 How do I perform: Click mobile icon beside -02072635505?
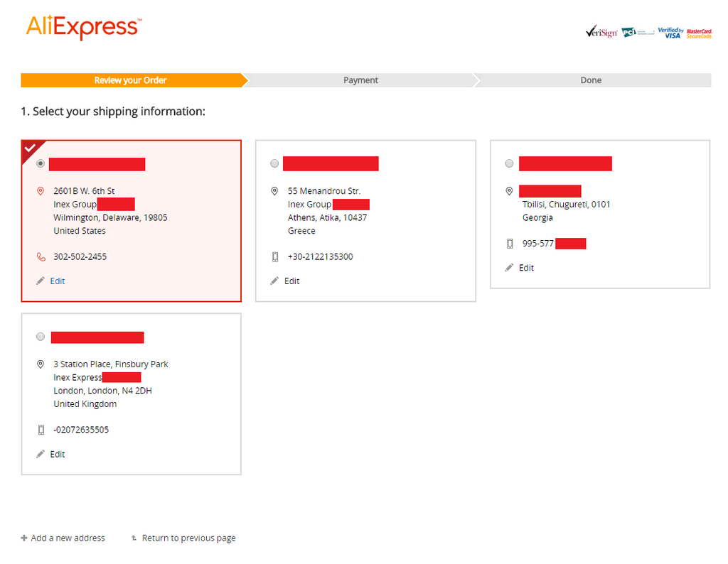(41, 430)
